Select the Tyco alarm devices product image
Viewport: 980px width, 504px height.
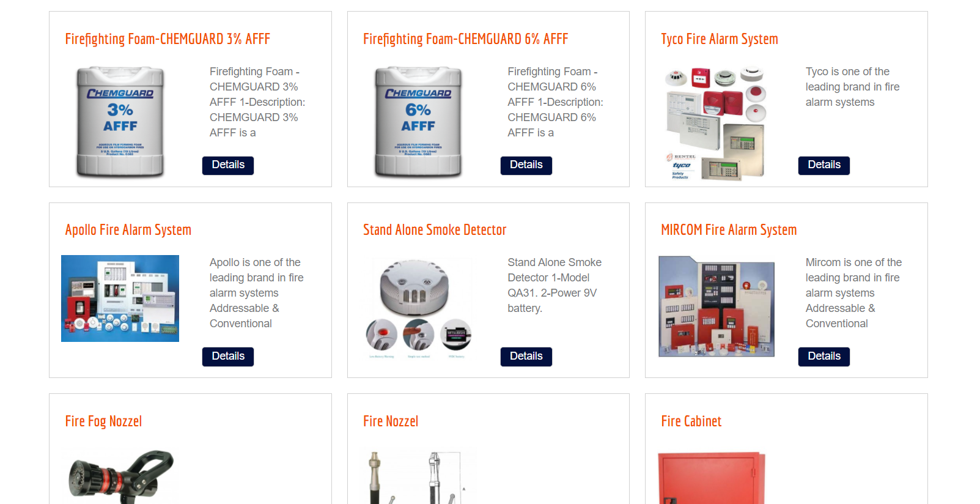(x=716, y=122)
